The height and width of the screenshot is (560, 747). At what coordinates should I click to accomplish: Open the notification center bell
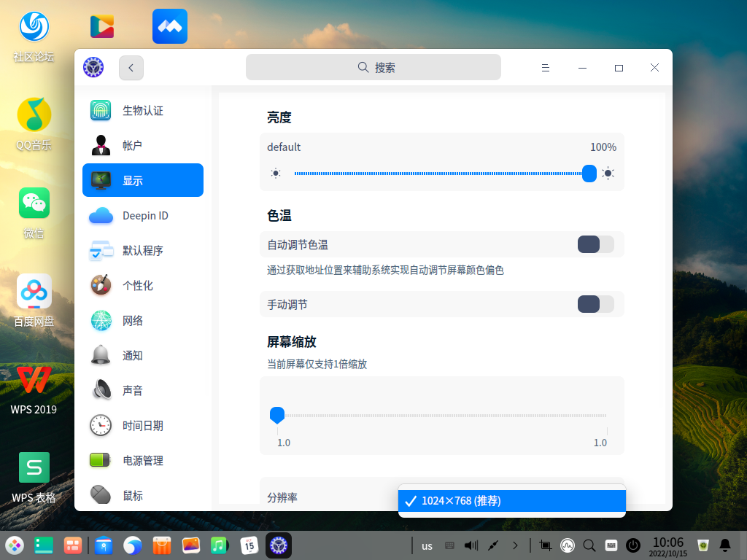coord(724,545)
